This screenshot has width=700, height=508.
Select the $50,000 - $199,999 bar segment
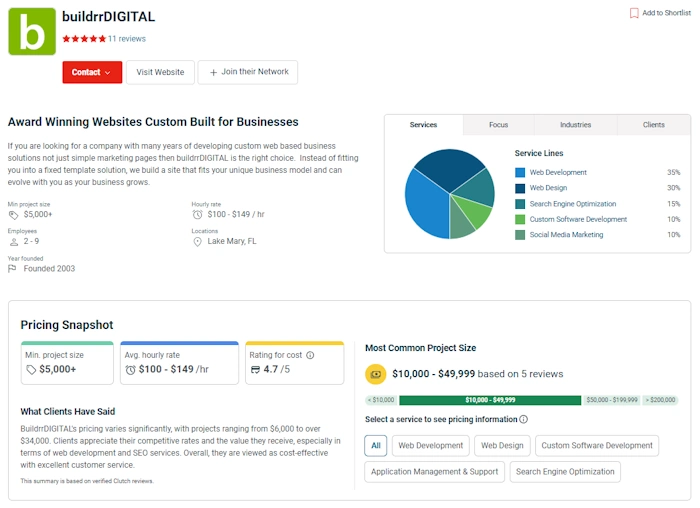612,400
